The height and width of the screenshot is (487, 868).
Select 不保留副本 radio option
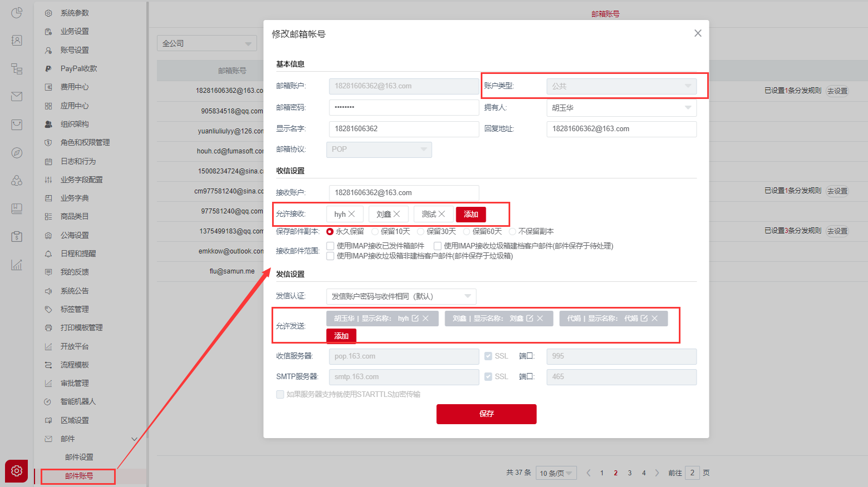513,232
